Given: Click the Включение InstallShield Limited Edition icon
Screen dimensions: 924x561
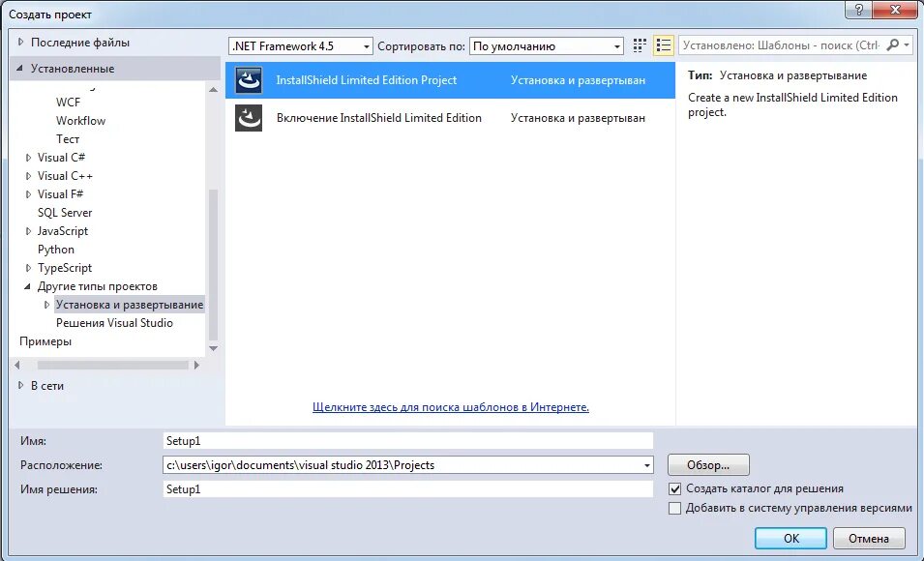Looking at the screenshot, I should [248, 118].
